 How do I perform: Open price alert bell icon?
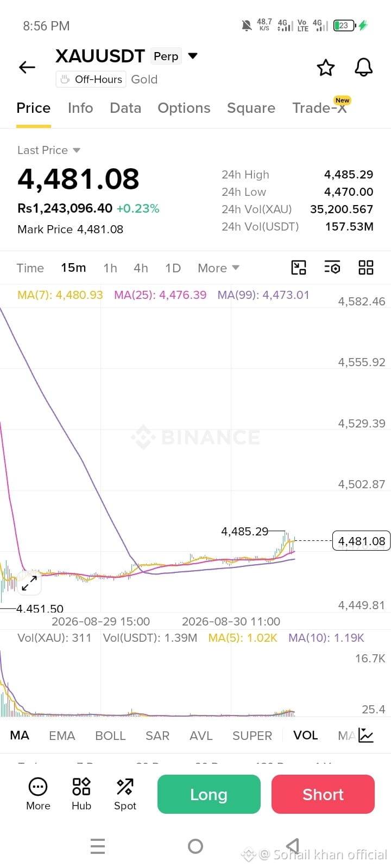tap(364, 67)
